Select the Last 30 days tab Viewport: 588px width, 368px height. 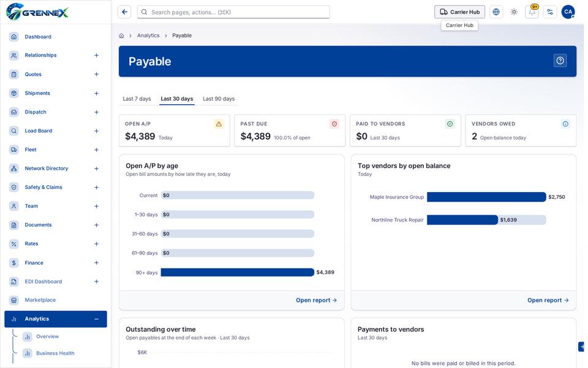point(177,99)
